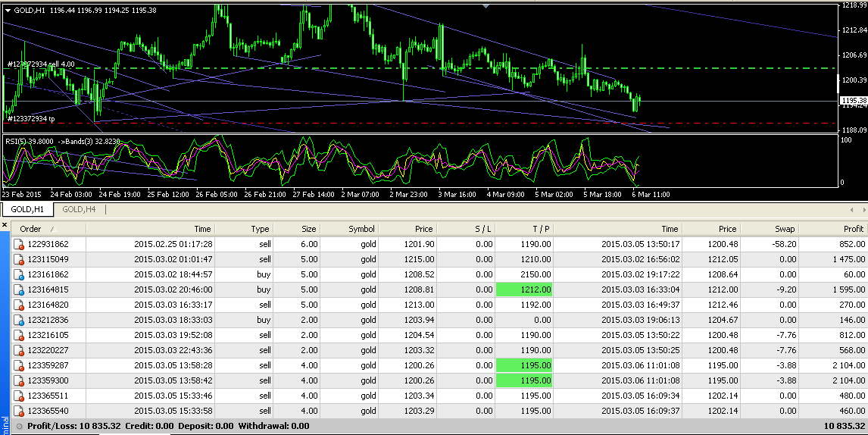Image resolution: width=868 pixels, height=435 pixels.
Task: Select the profit value 460.00
Action: 852,412
